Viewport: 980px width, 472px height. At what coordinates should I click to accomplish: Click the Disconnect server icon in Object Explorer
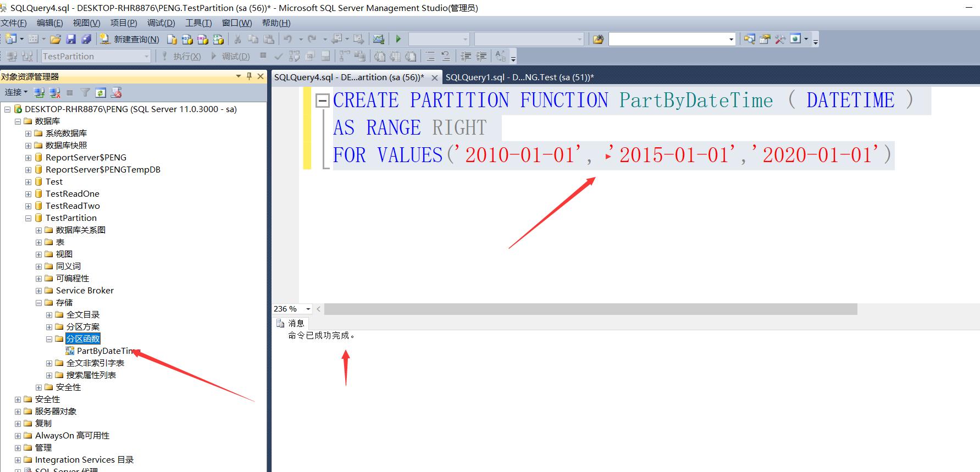[55, 92]
